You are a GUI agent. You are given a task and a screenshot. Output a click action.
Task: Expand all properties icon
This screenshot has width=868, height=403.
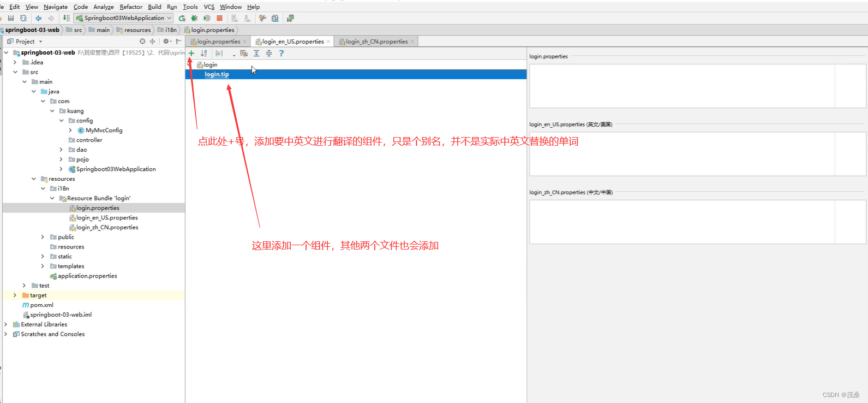click(256, 53)
